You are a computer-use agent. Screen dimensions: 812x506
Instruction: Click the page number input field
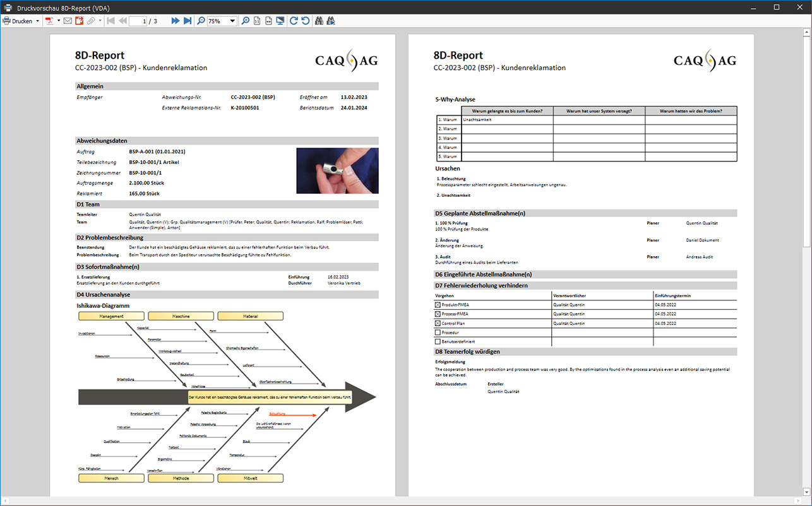tap(138, 21)
